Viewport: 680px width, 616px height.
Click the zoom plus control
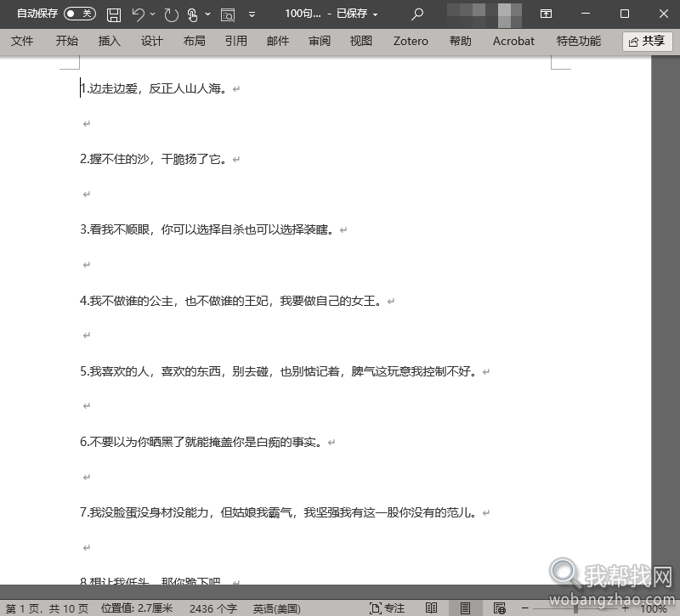[625, 606]
